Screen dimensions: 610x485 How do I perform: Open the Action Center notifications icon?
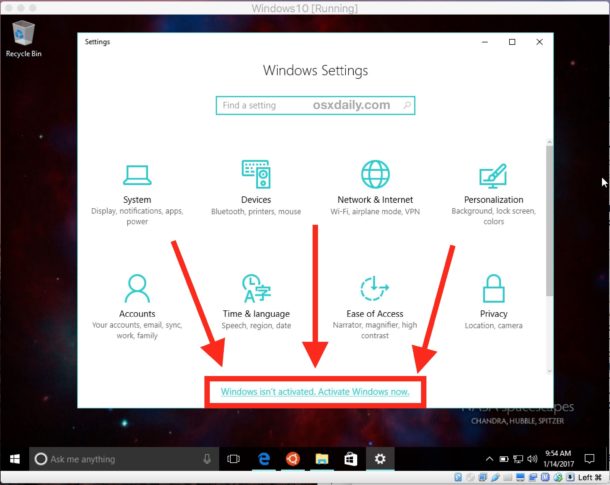(590, 459)
